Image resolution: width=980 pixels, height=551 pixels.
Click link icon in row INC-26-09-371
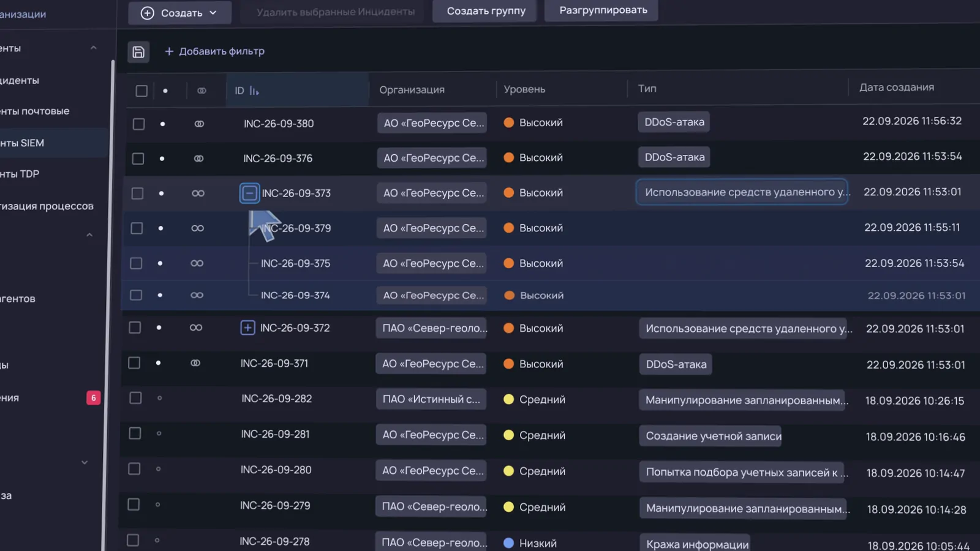pyautogui.click(x=195, y=363)
